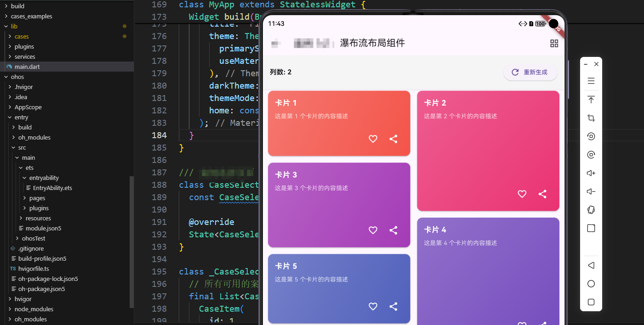Take a screenshot using the crop-frame icon
644x325 pixels.
click(591, 118)
